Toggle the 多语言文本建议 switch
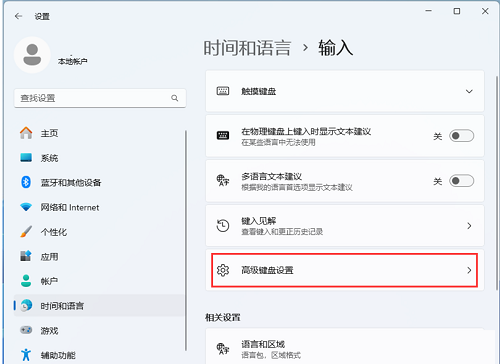Screen dimensions: 500x364 (461, 181)
